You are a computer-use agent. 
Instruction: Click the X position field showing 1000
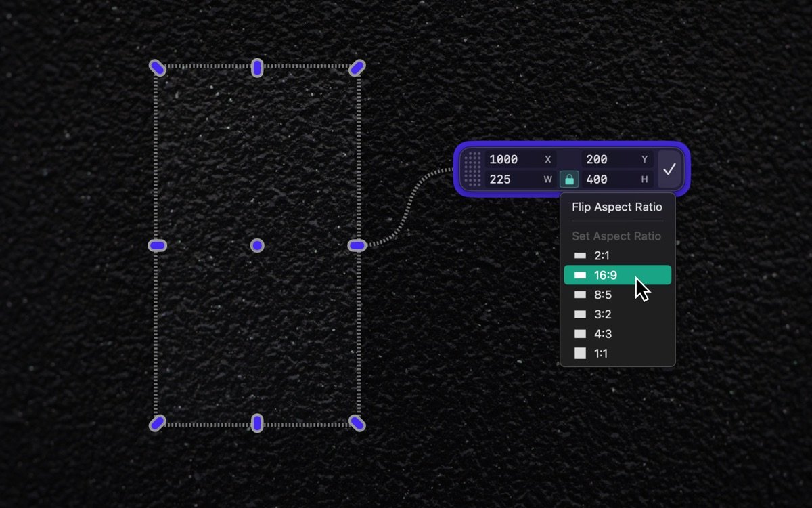(x=514, y=159)
